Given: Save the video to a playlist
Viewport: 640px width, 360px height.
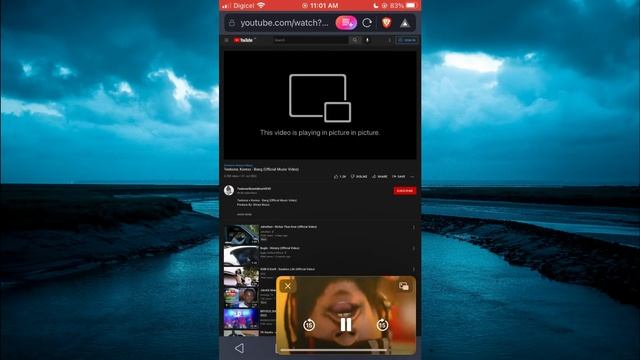Looking at the screenshot, I should (399, 176).
